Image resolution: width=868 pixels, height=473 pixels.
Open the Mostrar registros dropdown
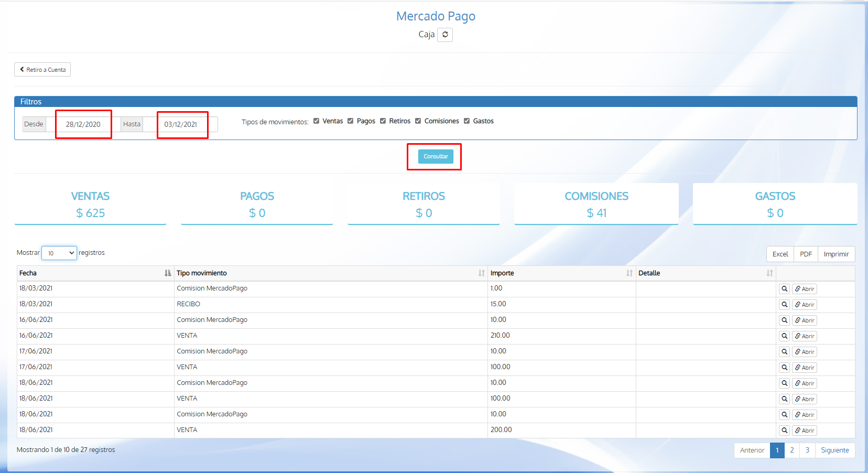click(59, 253)
